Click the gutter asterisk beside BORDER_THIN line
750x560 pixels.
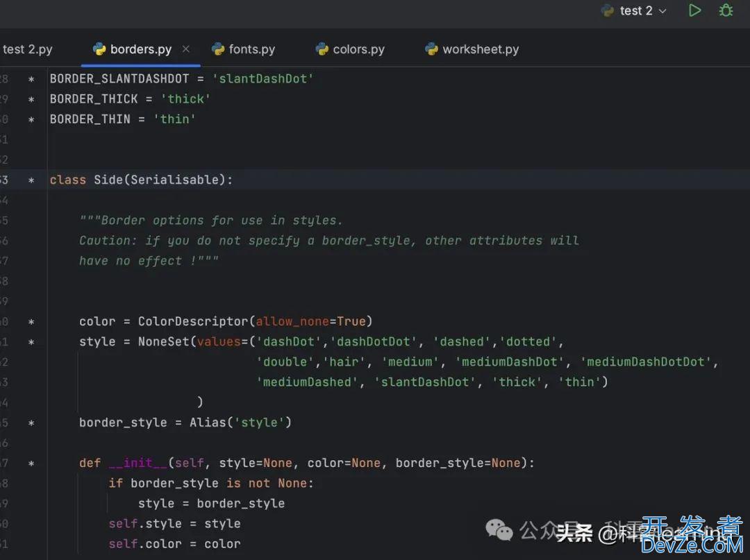coord(31,120)
